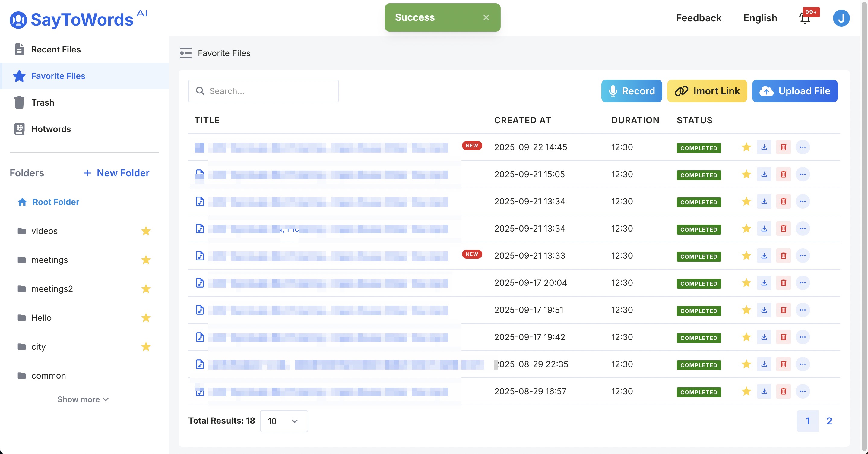This screenshot has width=868, height=454.
Task: Download the 2025-08-29 16:57 file
Action: point(764,391)
